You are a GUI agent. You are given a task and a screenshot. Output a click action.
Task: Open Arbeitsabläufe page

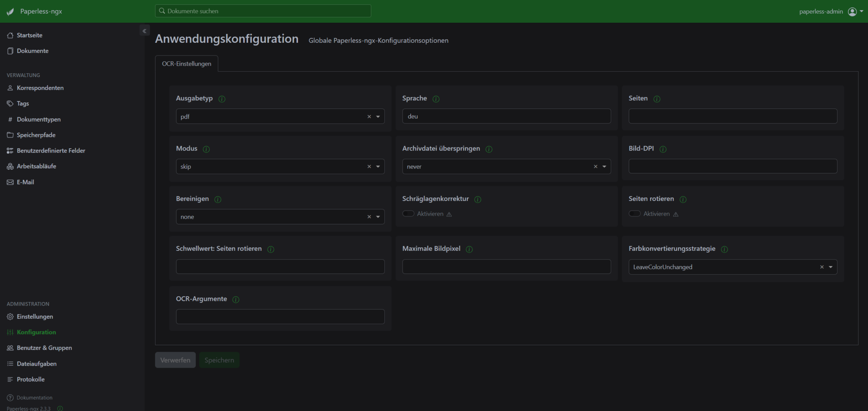32,167
